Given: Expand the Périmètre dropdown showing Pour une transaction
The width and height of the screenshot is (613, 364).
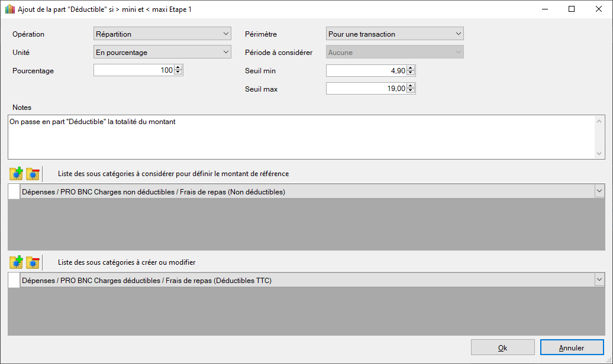Looking at the screenshot, I should [x=395, y=34].
